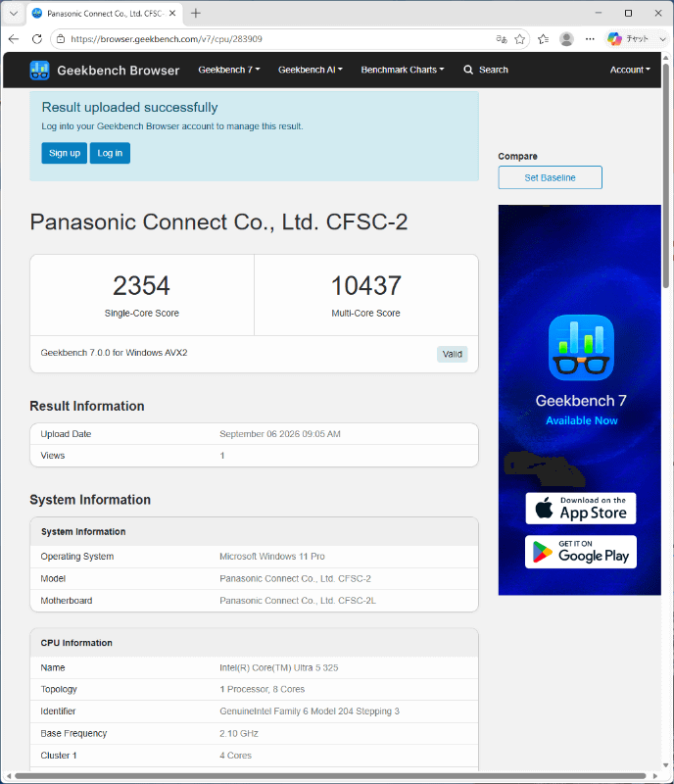Click the Geekbench Browser title text
The image size is (674, 784).
coord(118,71)
